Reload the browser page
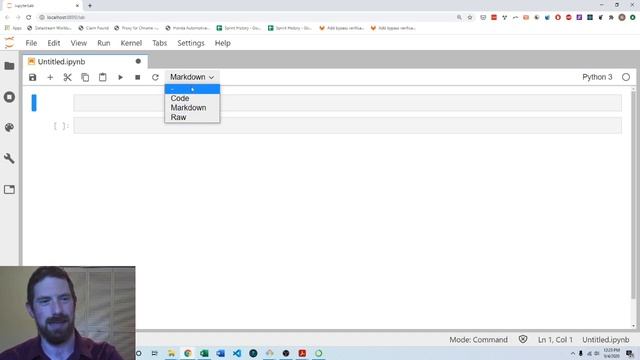 (29, 17)
